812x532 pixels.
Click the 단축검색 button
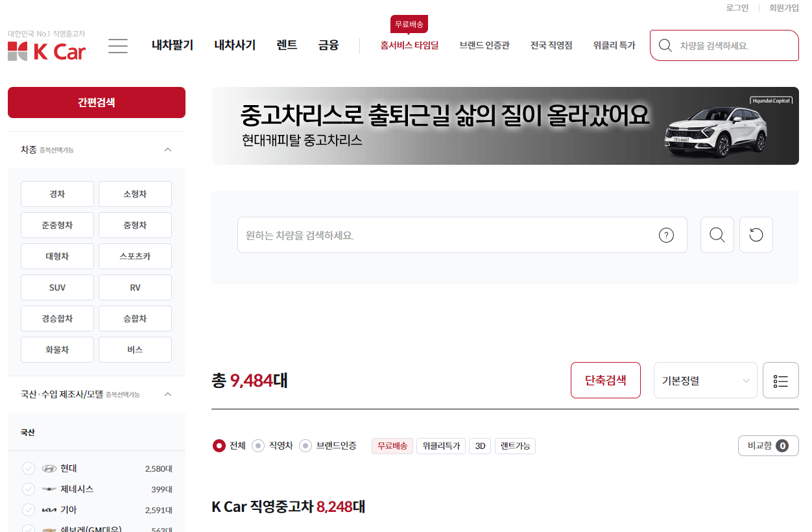point(606,380)
